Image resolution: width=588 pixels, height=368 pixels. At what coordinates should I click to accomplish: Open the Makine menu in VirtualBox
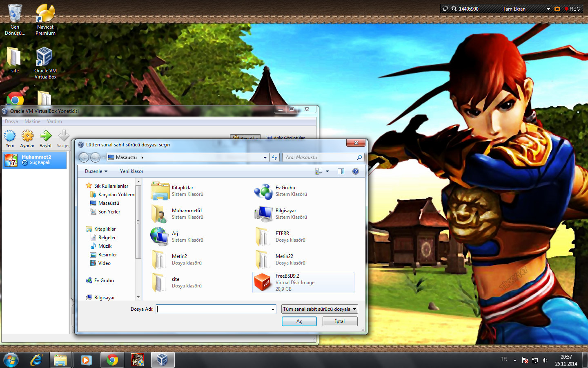coord(32,121)
